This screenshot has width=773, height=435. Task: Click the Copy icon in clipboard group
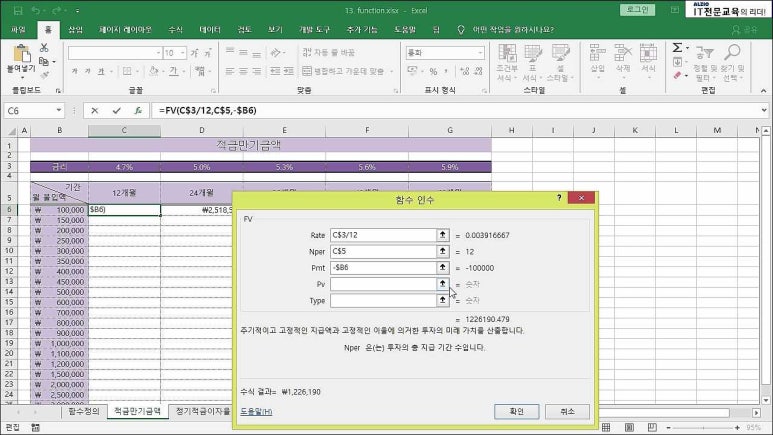(44, 62)
